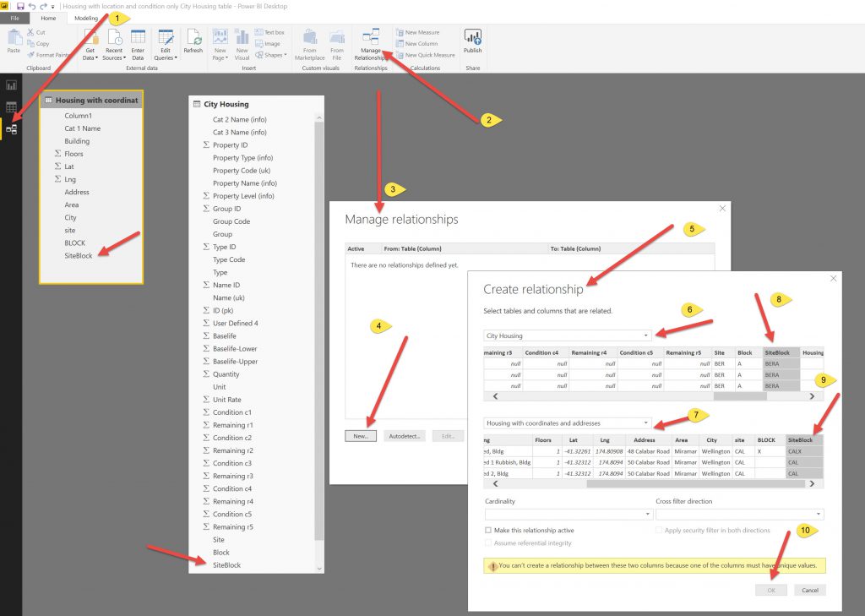Tick Apply security filter in both directions
The width and height of the screenshot is (865, 616).
click(659, 531)
